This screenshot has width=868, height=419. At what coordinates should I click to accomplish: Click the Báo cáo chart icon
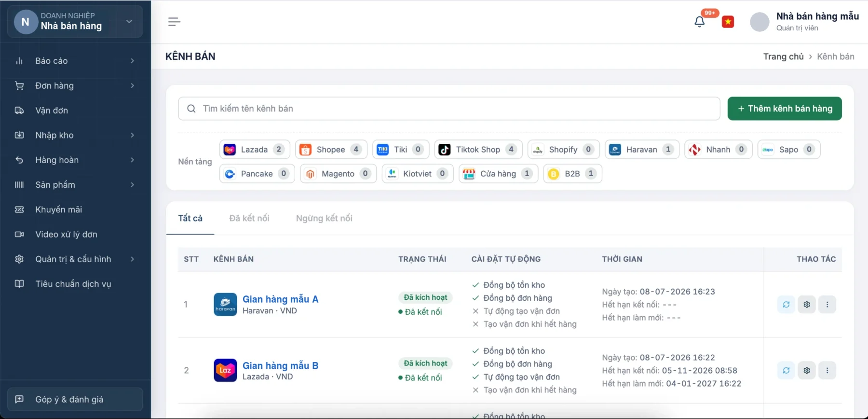tap(19, 61)
